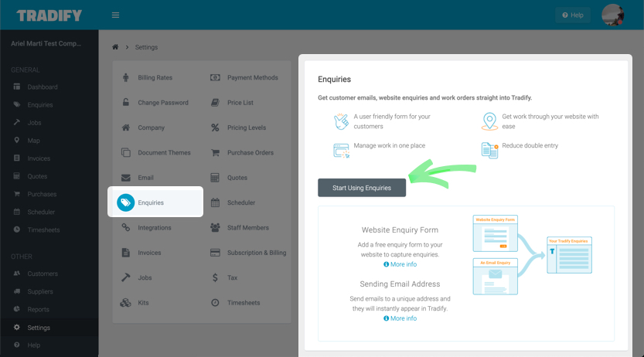
Task: Click company name Ariel Marti Test Comp...
Action: (x=46, y=43)
